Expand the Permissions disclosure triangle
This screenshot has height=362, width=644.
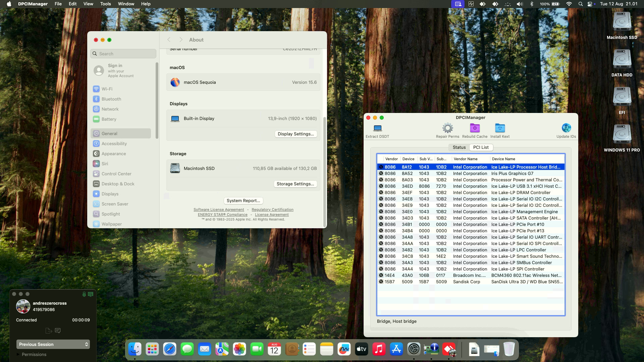pos(18,355)
